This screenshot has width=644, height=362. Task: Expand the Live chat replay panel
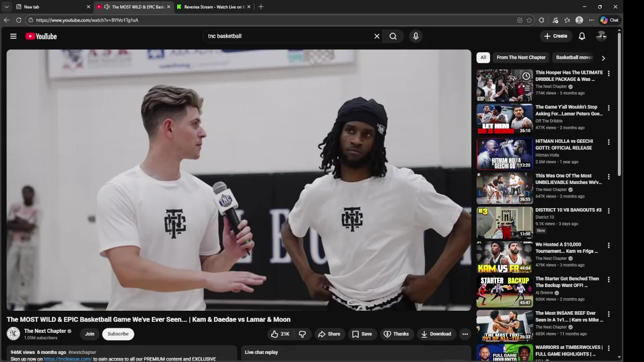[x=356, y=353]
